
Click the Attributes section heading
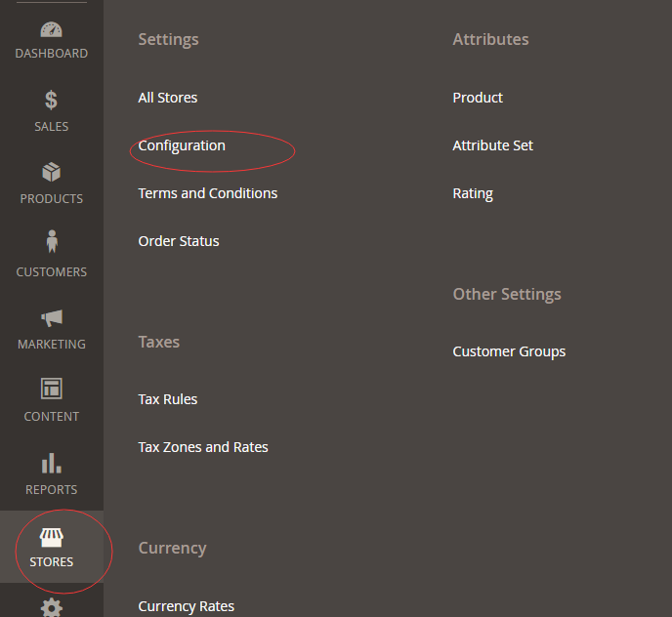click(x=490, y=39)
